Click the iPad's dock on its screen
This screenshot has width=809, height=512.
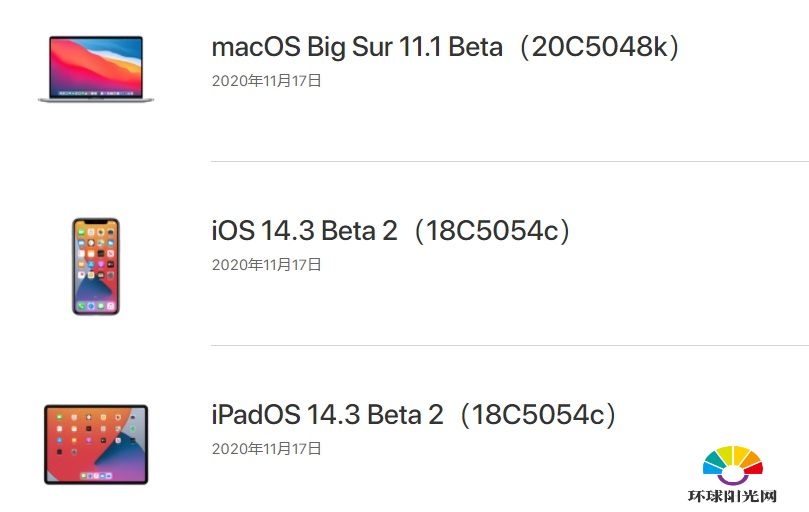point(96,475)
